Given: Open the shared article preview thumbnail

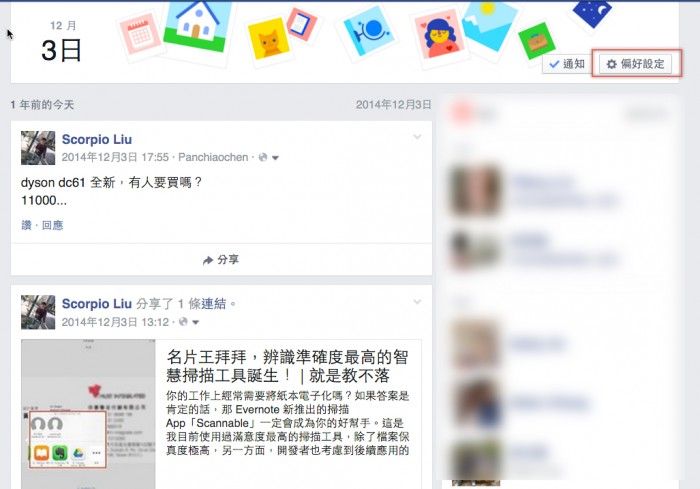Looking at the screenshot, I should (x=88, y=414).
